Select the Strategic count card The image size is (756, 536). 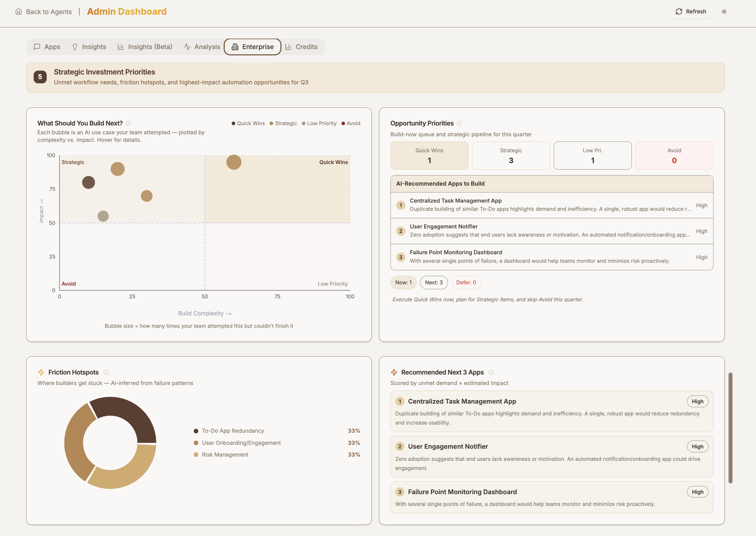click(511, 156)
